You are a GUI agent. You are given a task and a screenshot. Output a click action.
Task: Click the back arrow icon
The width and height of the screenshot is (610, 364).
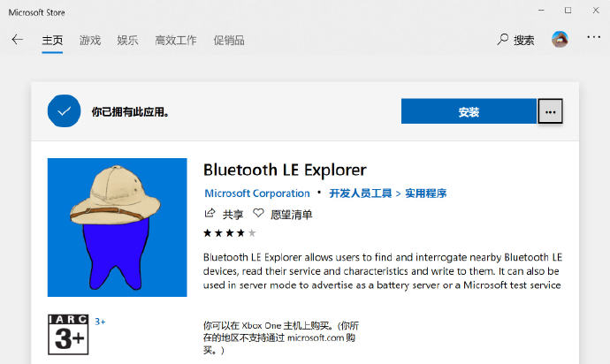(x=18, y=40)
